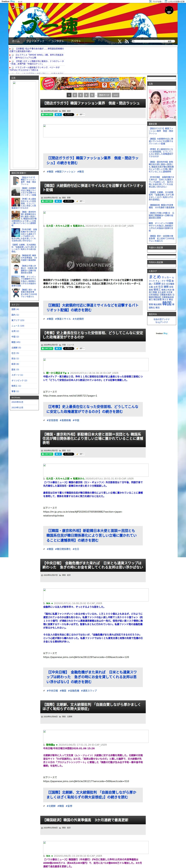Go to pagination page 5

point(92,95)
